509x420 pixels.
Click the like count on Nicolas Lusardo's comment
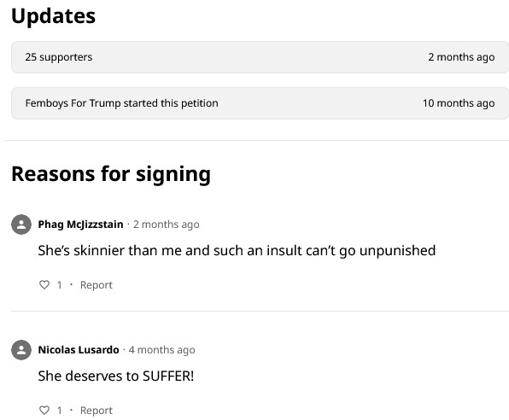(60, 411)
